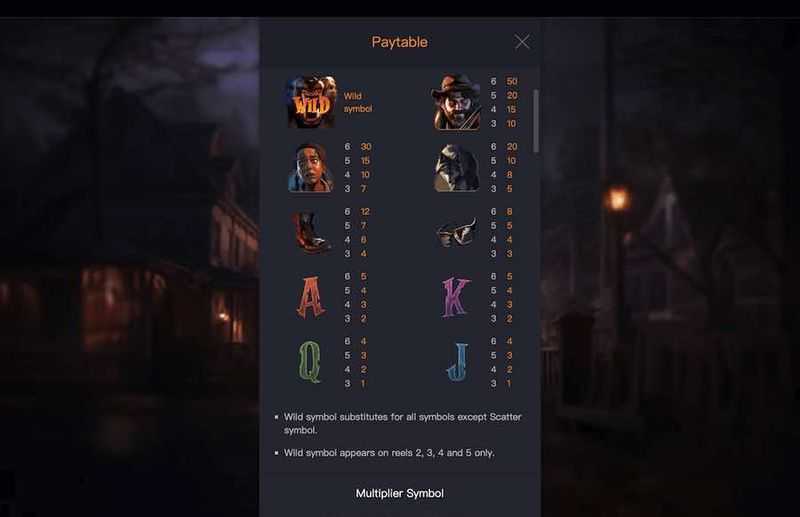Select the eye mask symbol

coord(457,233)
